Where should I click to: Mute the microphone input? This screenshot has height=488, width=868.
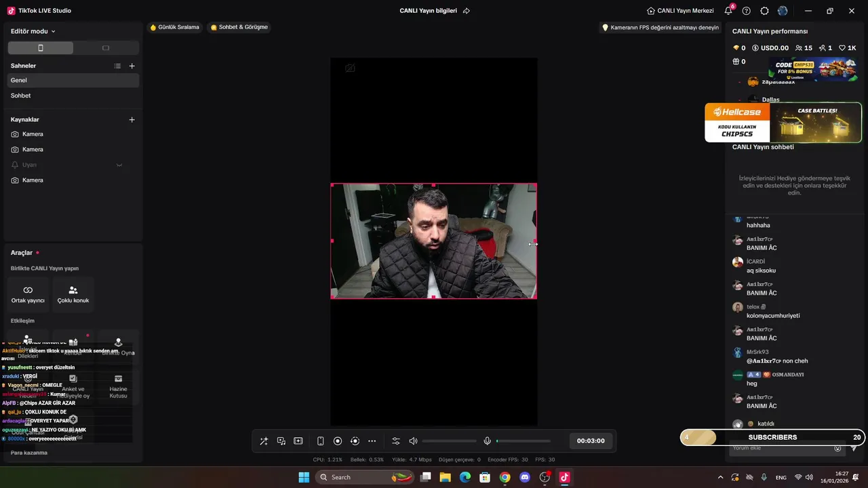pos(487,441)
